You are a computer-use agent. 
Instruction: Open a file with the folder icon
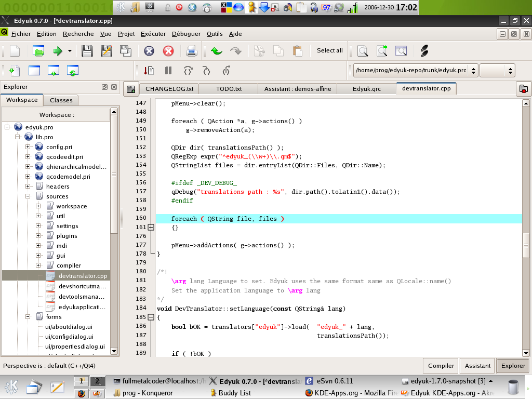point(38,51)
